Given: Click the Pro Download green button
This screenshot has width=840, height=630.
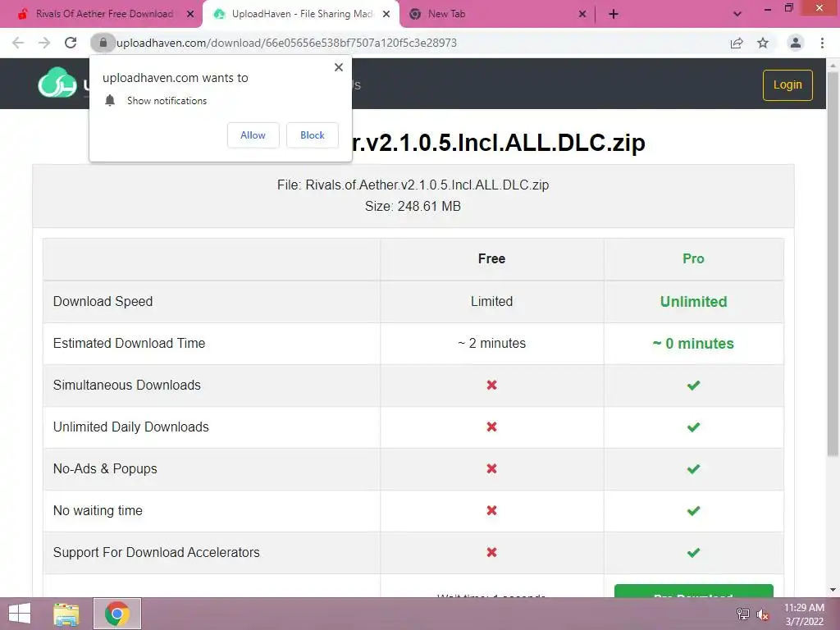Looking at the screenshot, I should click(x=694, y=591).
